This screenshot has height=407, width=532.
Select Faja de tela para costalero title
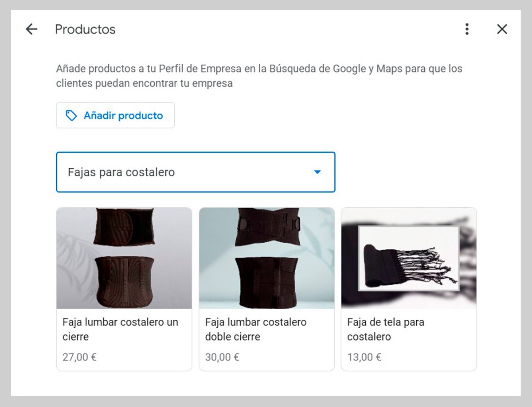(386, 329)
